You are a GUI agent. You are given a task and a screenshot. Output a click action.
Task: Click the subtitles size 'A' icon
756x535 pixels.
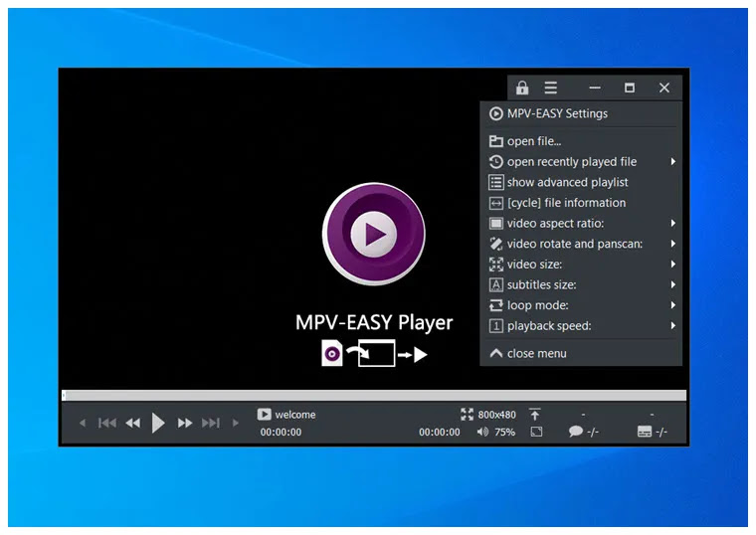point(495,284)
